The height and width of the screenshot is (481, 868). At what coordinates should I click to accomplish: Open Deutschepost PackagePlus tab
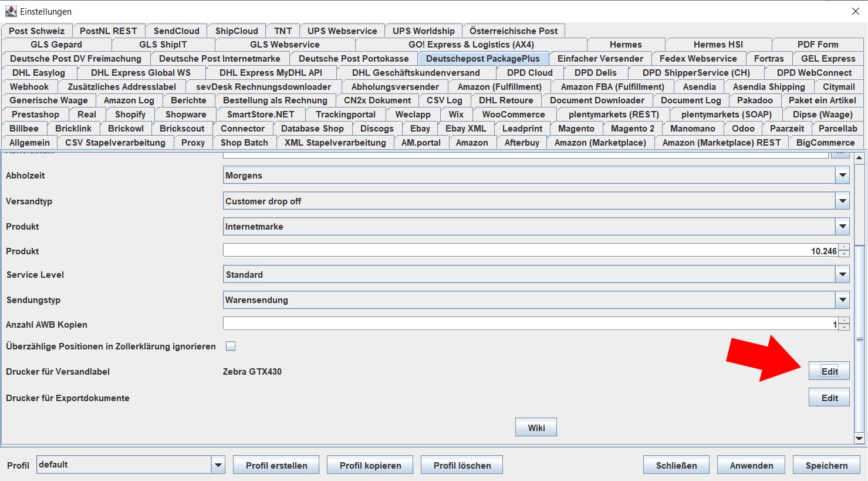click(482, 59)
